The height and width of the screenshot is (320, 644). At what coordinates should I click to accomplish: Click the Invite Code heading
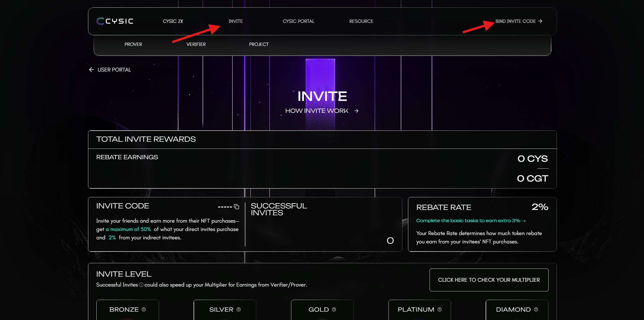tap(123, 206)
